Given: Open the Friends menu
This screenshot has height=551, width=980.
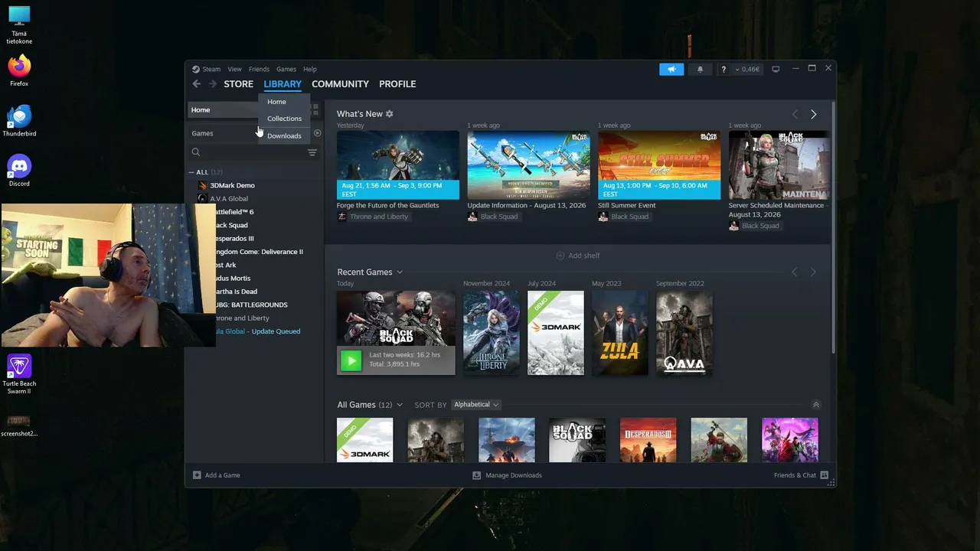Looking at the screenshot, I should point(259,69).
